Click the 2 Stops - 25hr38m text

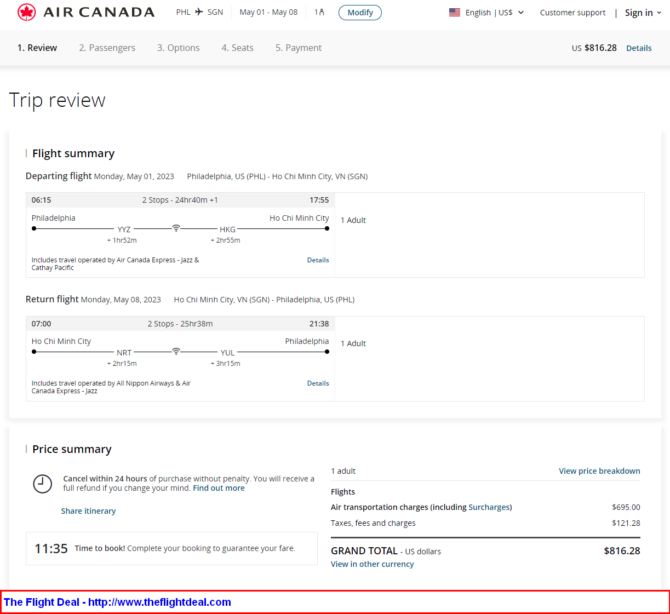[x=180, y=324]
